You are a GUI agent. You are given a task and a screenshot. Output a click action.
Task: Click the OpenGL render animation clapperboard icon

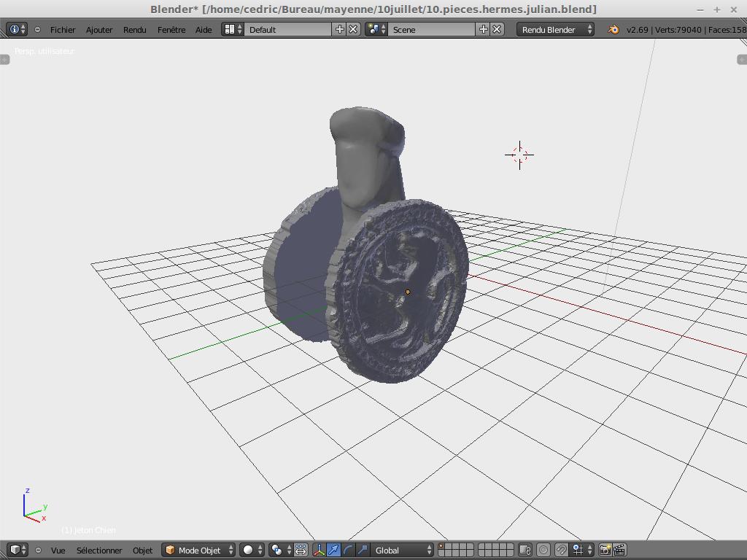(x=619, y=550)
